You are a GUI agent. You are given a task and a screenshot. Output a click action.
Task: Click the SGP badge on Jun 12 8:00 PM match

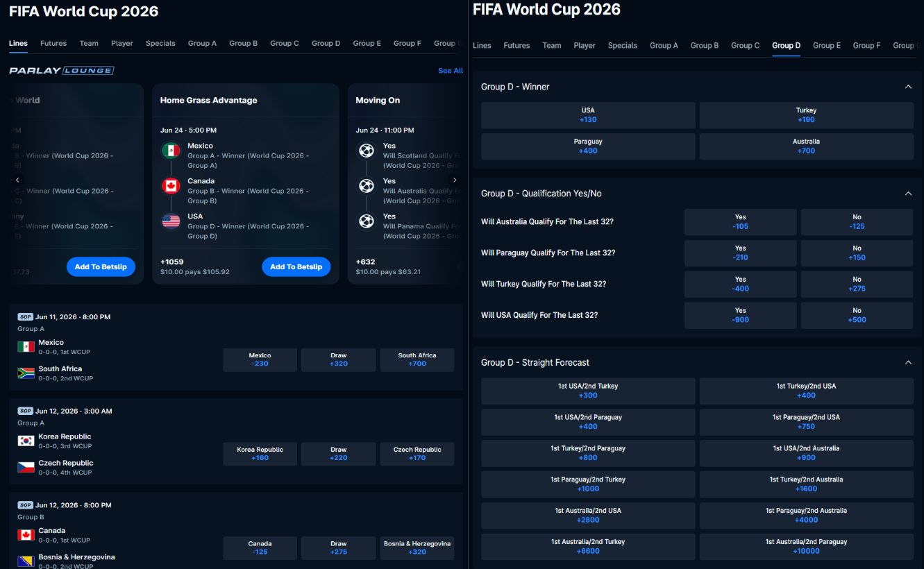tap(25, 506)
